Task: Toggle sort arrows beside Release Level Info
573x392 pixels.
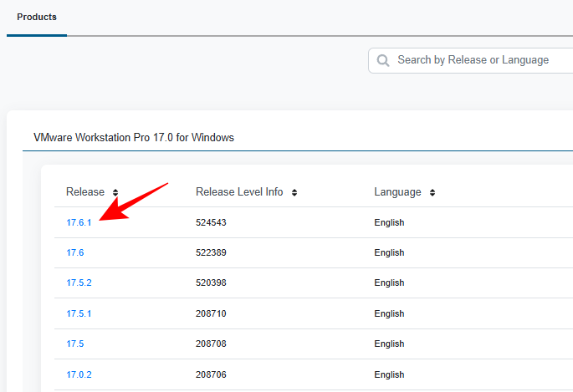Action: pyautogui.click(x=294, y=193)
